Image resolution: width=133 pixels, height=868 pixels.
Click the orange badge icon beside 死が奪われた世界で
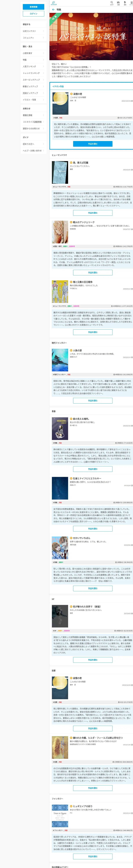point(71,607)
